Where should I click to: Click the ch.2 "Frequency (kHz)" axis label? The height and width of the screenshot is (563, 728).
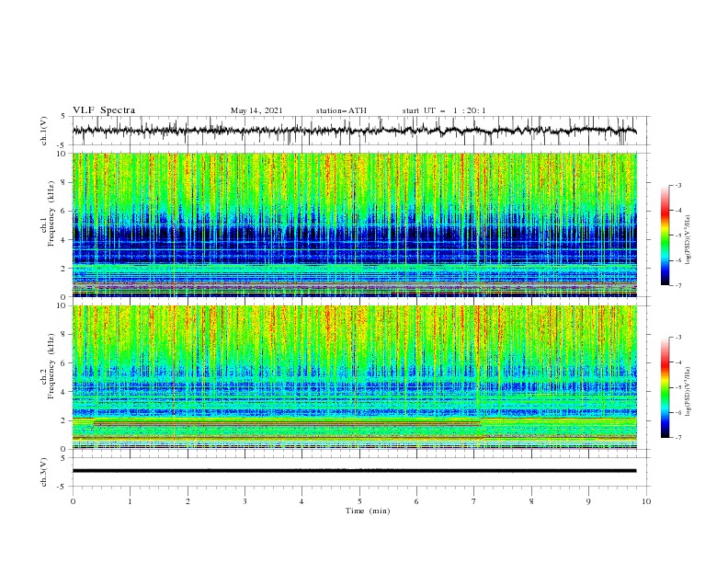[51, 365]
